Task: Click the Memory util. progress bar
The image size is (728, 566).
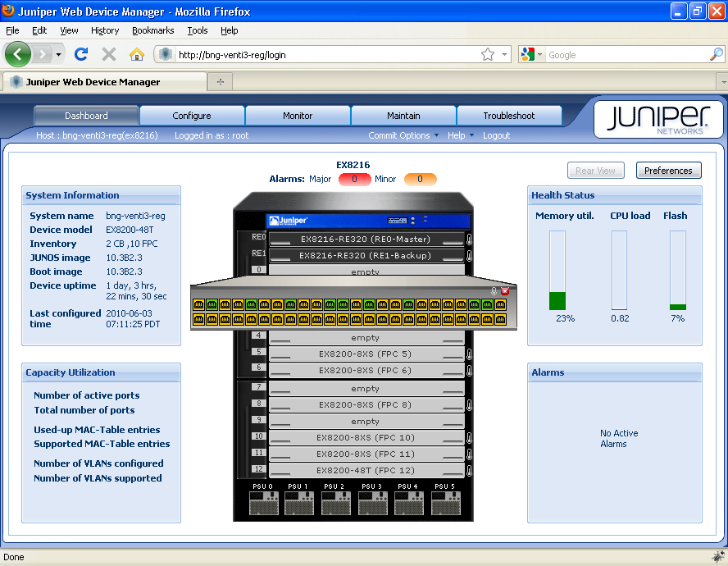Action: [x=557, y=271]
